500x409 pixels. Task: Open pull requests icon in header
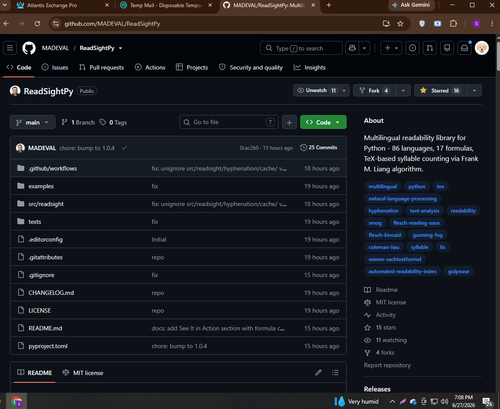(430, 48)
